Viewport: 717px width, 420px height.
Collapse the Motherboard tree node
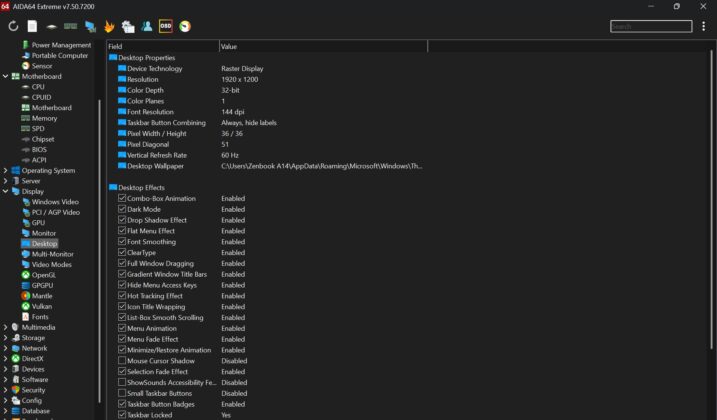pyautogui.click(x=5, y=76)
